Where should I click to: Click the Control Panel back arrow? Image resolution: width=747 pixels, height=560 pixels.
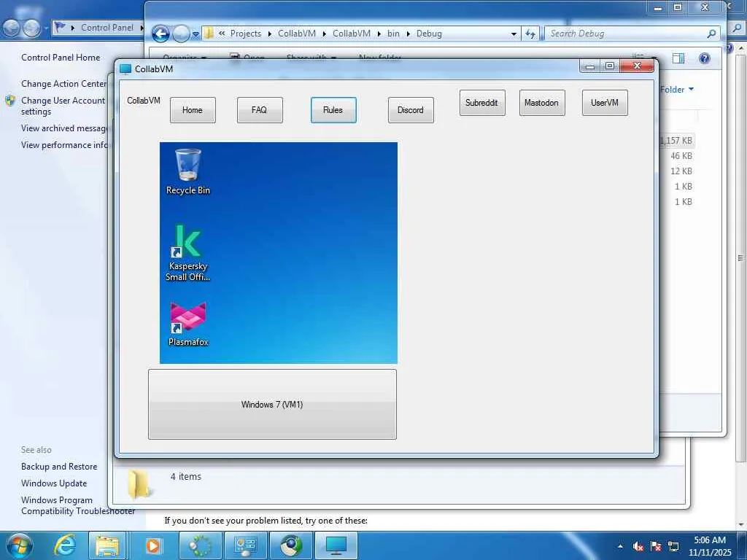pyautogui.click(x=12, y=28)
